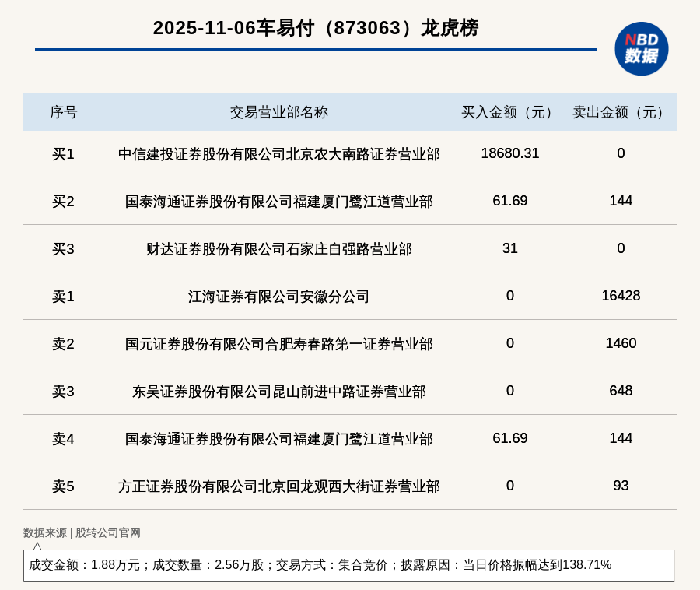Image resolution: width=700 pixels, height=590 pixels.
Task: Open the 东吴证券 昆山前进中路 branch entry
Action: click(x=278, y=392)
